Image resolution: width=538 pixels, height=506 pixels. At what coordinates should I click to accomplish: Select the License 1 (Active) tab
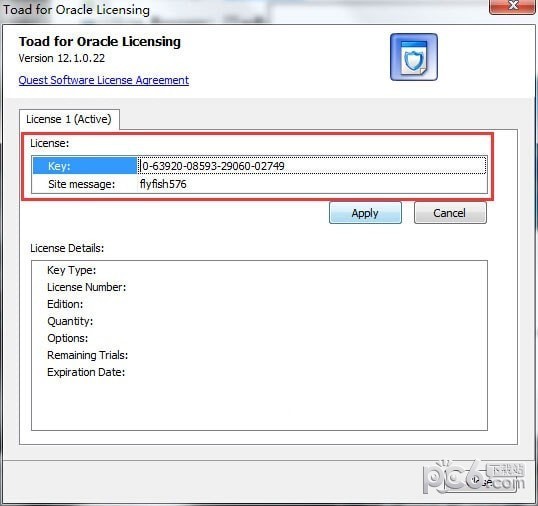[x=69, y=119]
